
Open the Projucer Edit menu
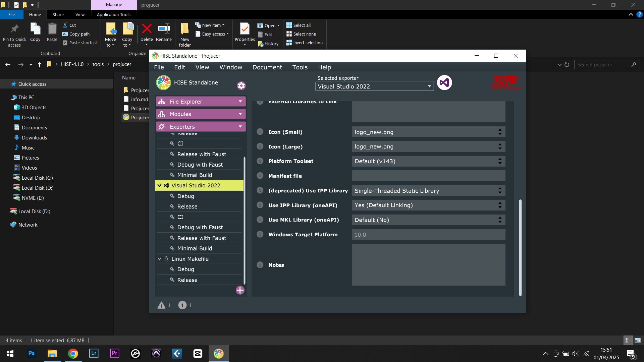pos(180,67)
